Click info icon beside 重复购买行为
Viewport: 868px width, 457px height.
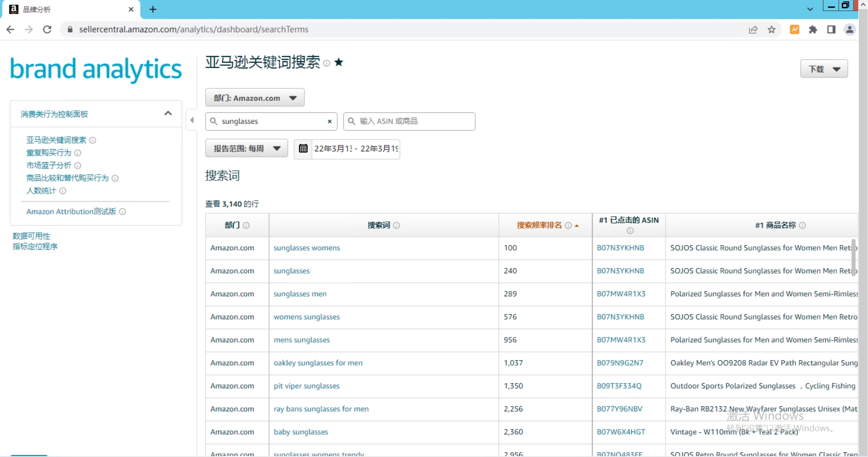pyautogui.click(x=78, y=153)
